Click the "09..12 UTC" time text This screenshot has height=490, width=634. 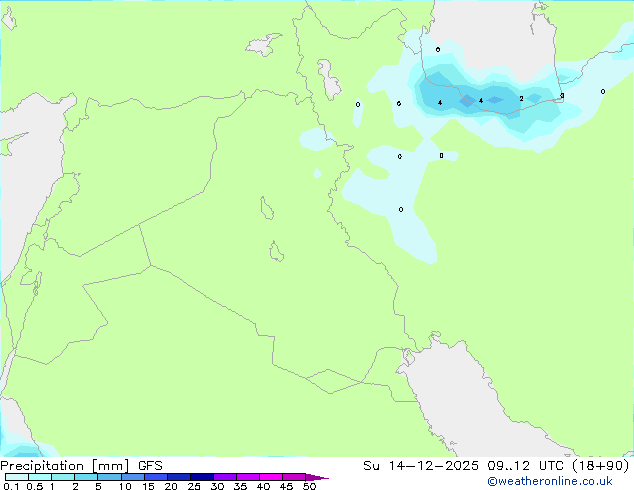525,466
